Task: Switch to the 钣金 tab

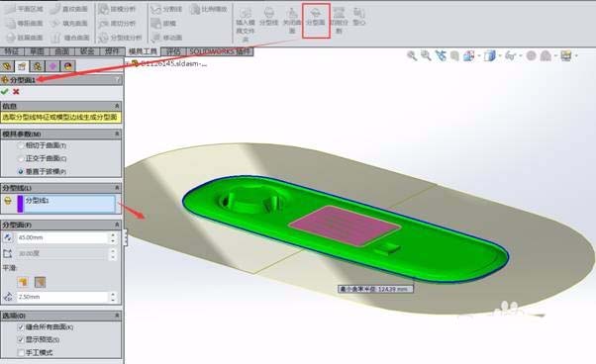Action: click(87, 51)
